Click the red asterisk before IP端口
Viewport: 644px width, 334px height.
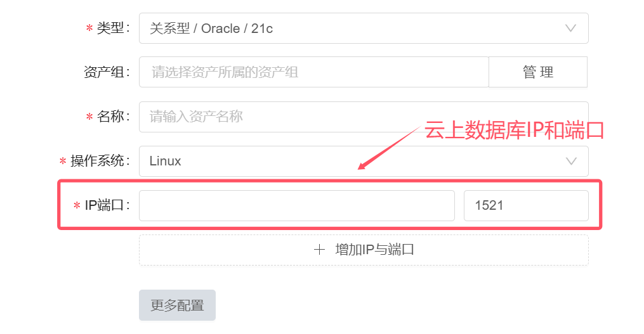point(77,205)
